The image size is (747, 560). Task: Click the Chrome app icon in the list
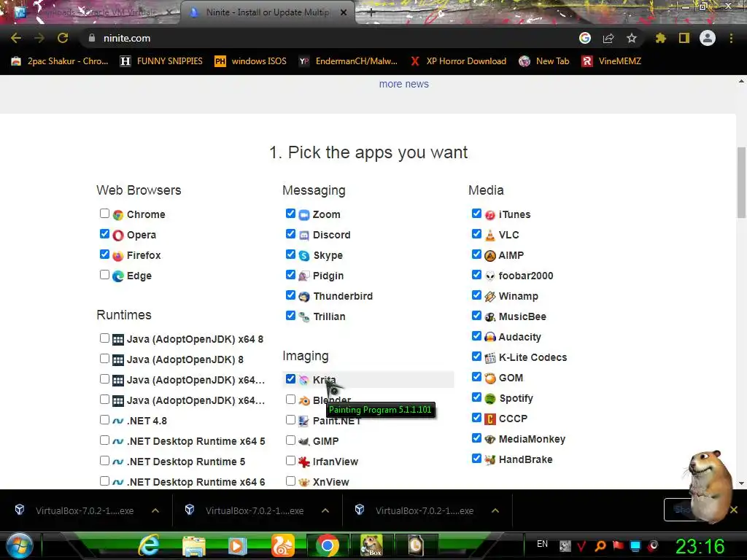(x=118, y=215)
